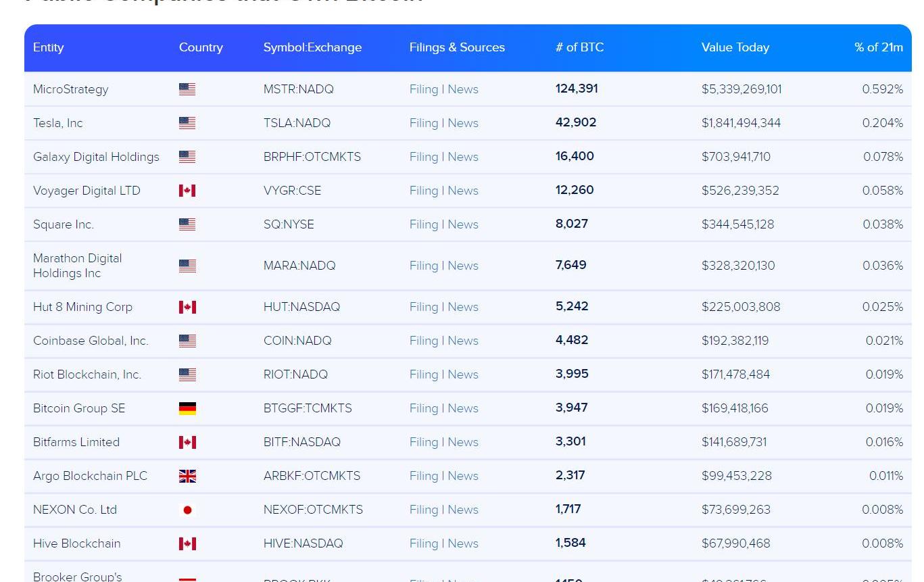Click the UK flag for Argo Blockchain PLC
Viewport: 924px width, 582px height.
pyautogui.click(x=187, y=476)
